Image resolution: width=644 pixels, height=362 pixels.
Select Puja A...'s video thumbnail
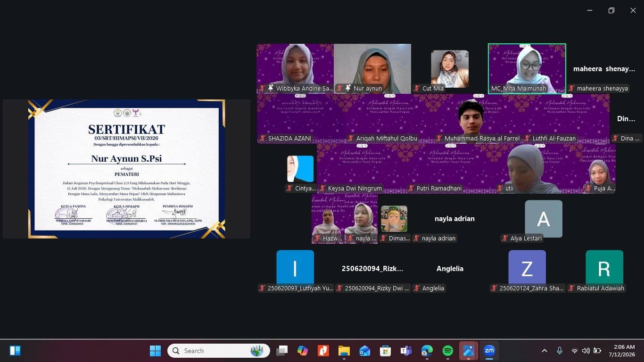pyautogui.click(x=599, y=168)
